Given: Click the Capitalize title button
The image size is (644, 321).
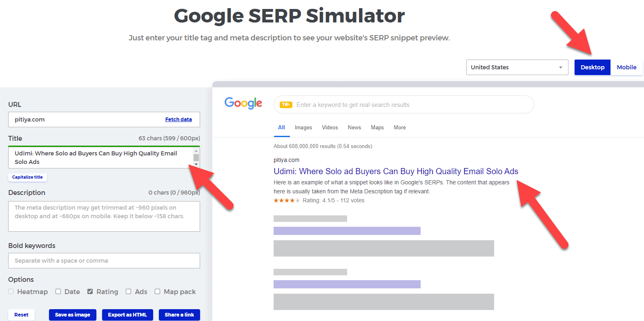Looking at the screenshot, I should pyautogui.click(x=27, y=177).
